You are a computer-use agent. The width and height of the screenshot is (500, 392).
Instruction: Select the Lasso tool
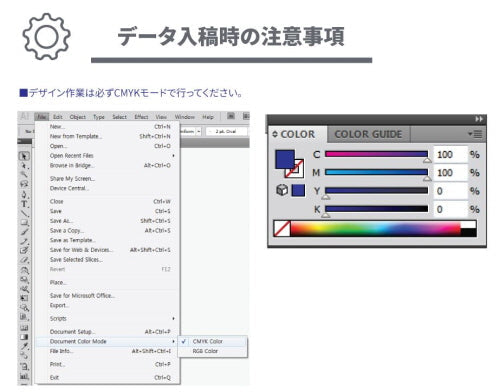coord(24,184)
